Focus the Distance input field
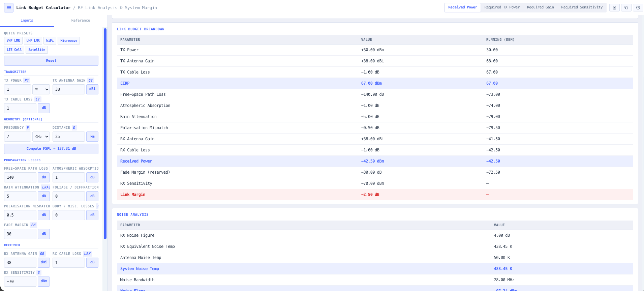Image resolution: width=644 pixels, height=291 pixels. (69, 137)
